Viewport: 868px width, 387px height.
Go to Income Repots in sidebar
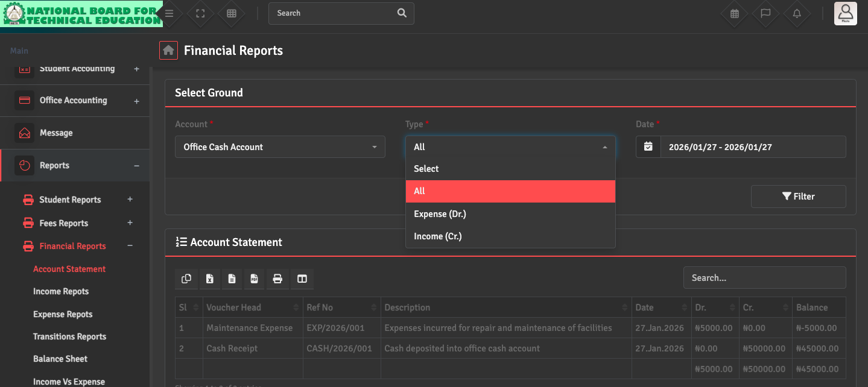[x=61, y=291]
